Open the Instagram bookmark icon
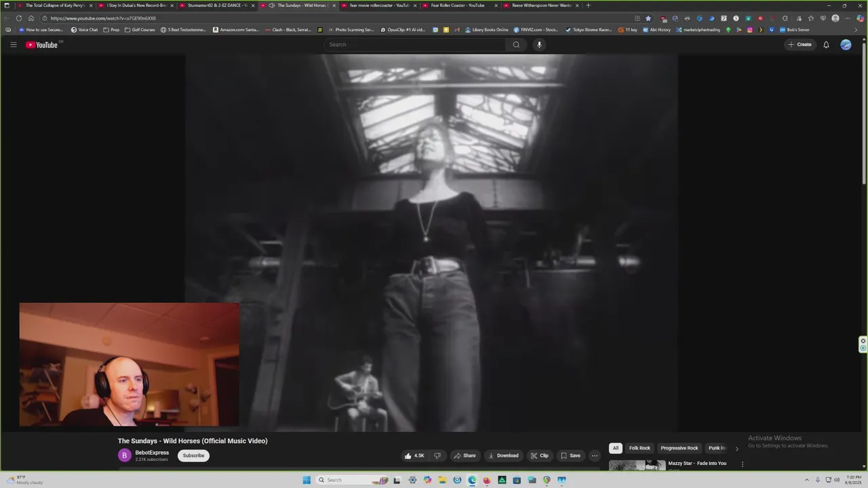868x488 pixels. coord(749,30)
